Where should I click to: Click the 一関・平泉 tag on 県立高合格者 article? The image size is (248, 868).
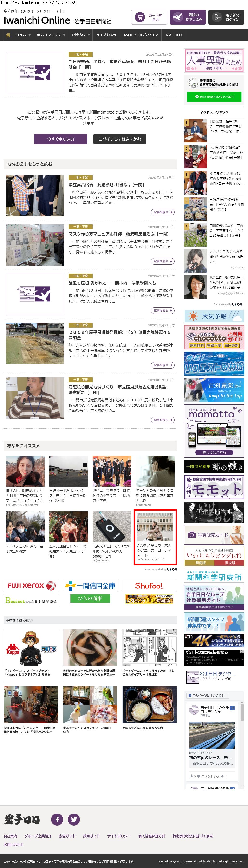(x=81, y=178)
